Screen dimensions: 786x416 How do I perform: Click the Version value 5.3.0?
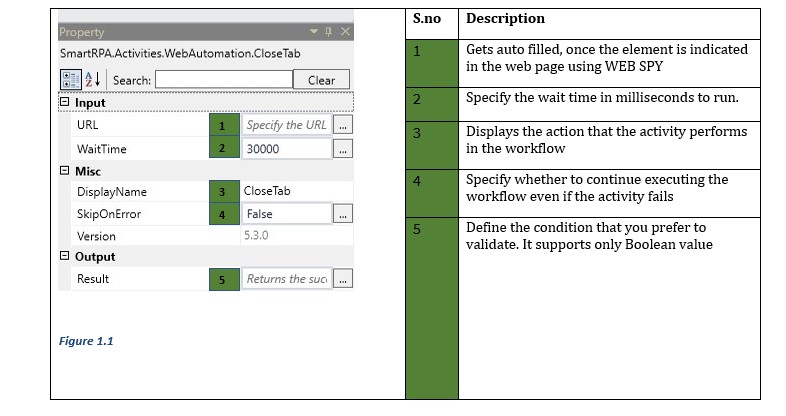[x=256, y=235]
